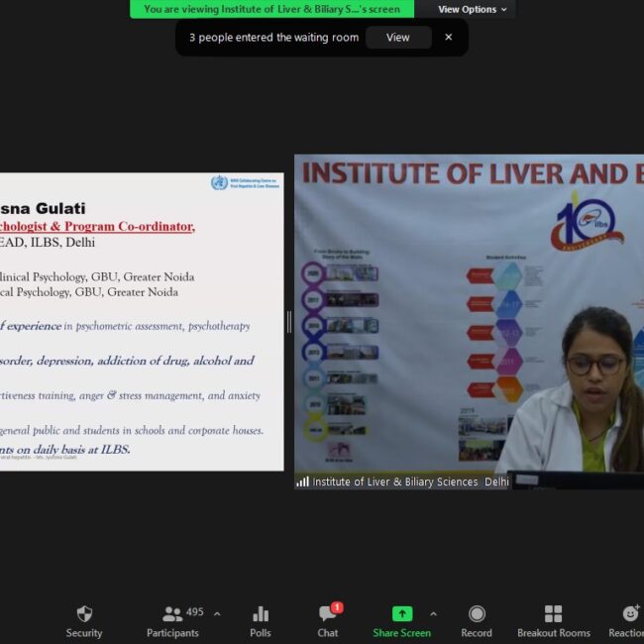The image size is (644, 644).
Task: Open the Chat panel
Action: click(327, 621)
